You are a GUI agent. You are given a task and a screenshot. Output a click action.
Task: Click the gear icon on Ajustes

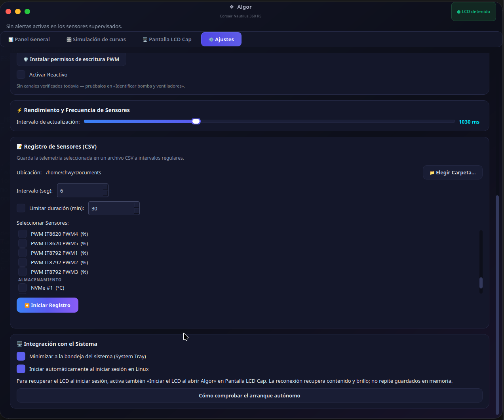click(x=211, y=40)
